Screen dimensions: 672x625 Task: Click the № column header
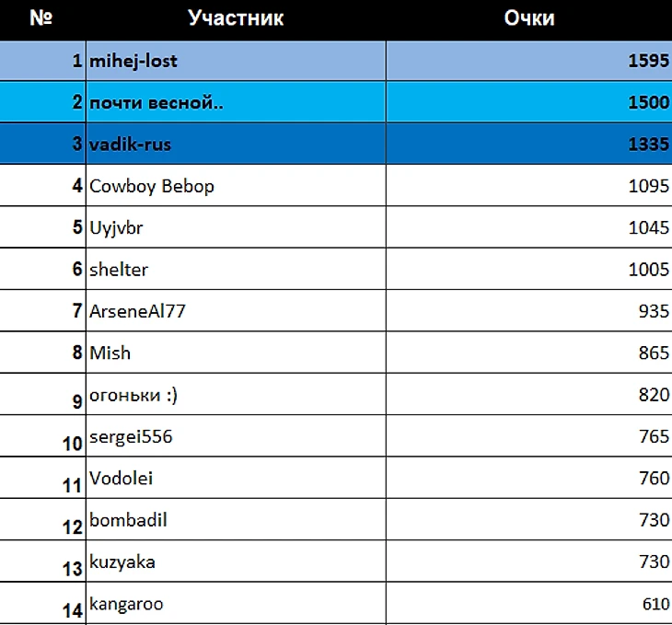coord(41,18)
